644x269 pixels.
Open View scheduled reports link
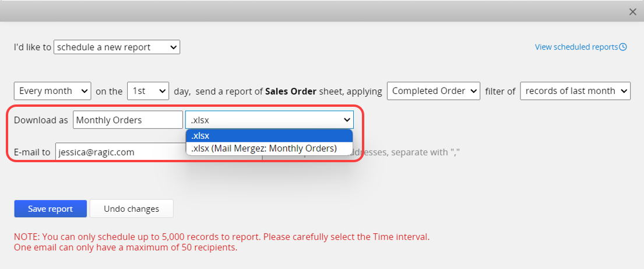[x=576, y=47]
